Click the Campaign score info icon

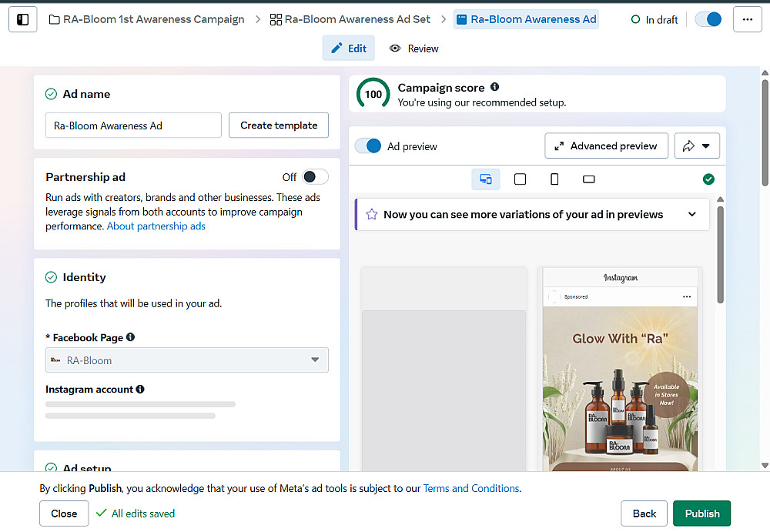coord(494,87)
